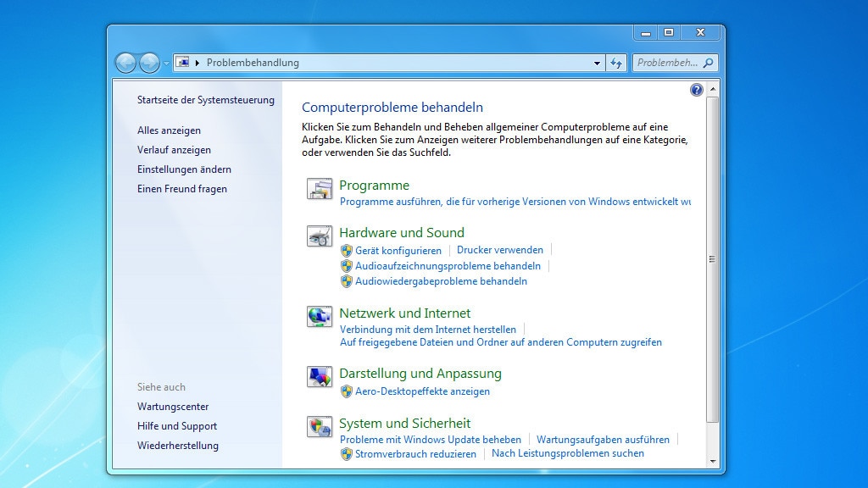Open the Netzwerk und Internet category icon
Viewport: 868px width, 488px height.
coord(320,317)
